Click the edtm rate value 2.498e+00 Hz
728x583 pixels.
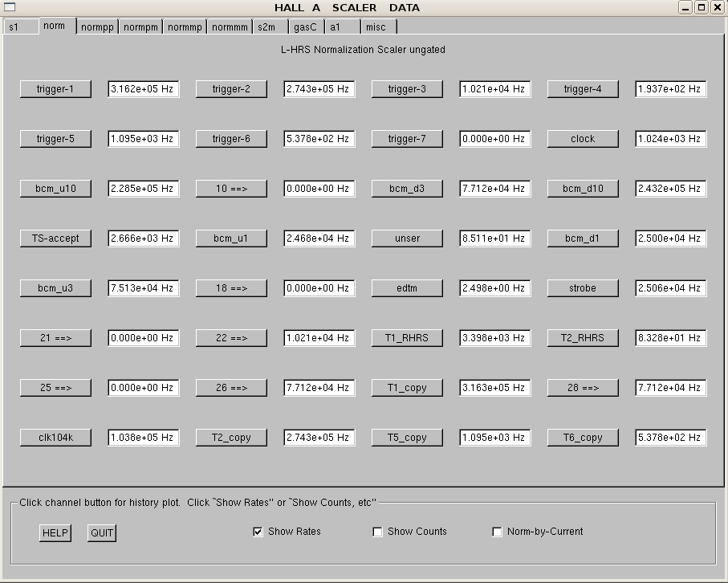tap(495, 287)
